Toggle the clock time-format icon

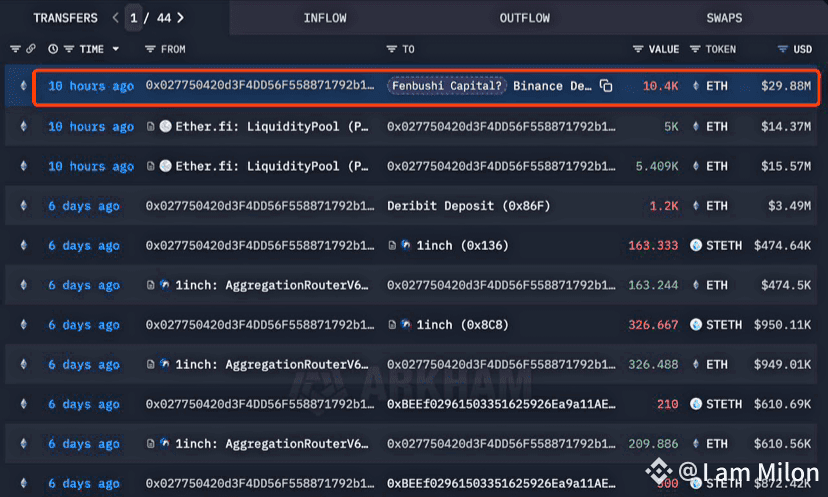pos(53,49)
